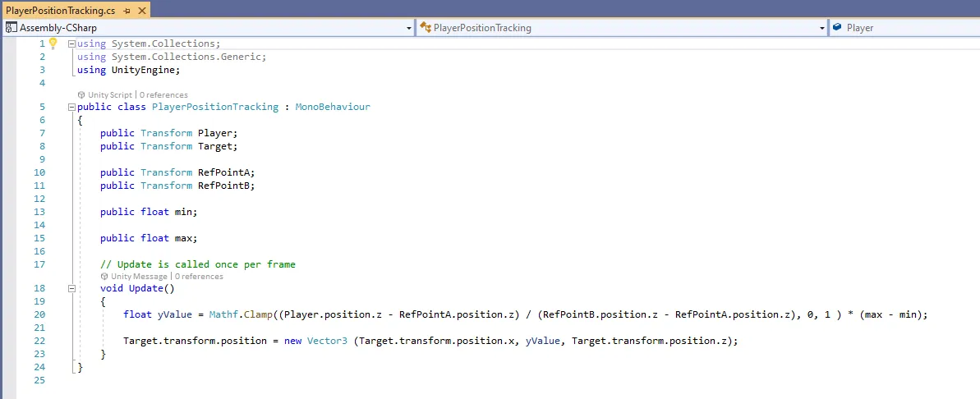This screenshot has width=980, height=399.
Task: Click Mathf.Clamp in the yValue line
Action: click(x=241, y=314)
